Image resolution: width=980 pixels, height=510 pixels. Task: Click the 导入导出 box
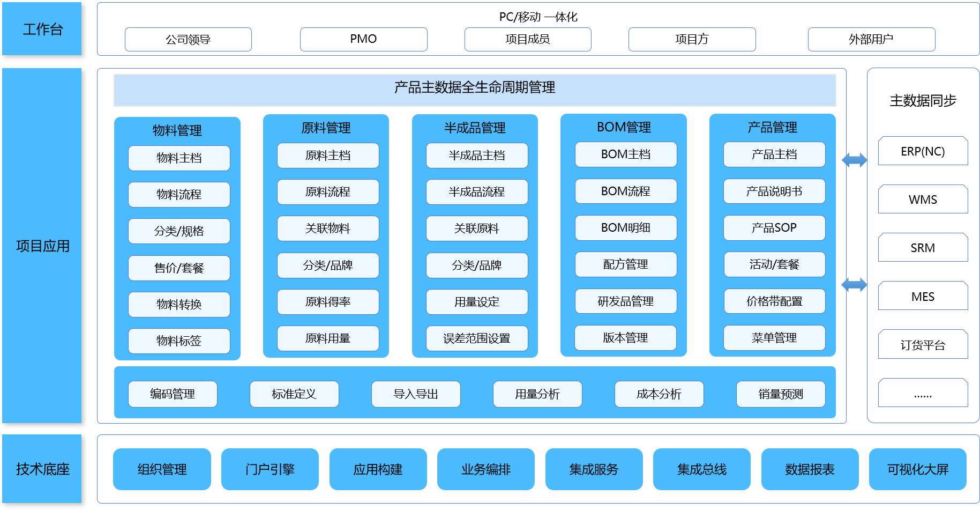(416, 394)
